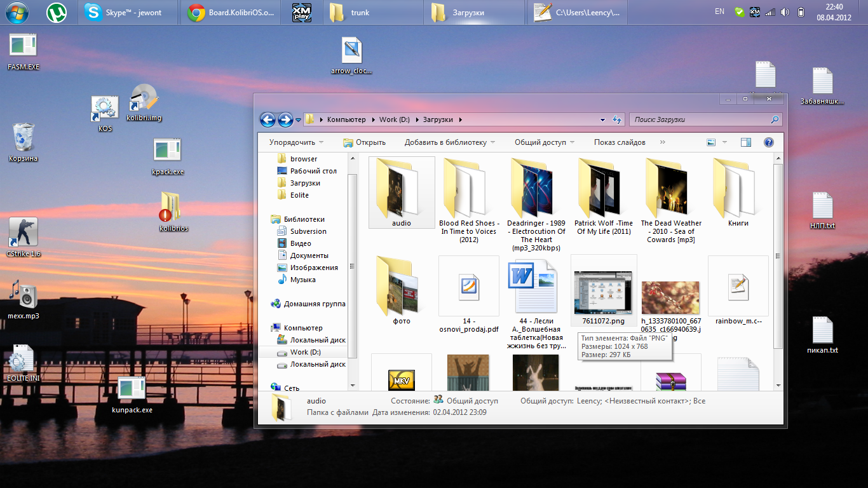Expand the Общий доступ dropdown

pos(545,142)
